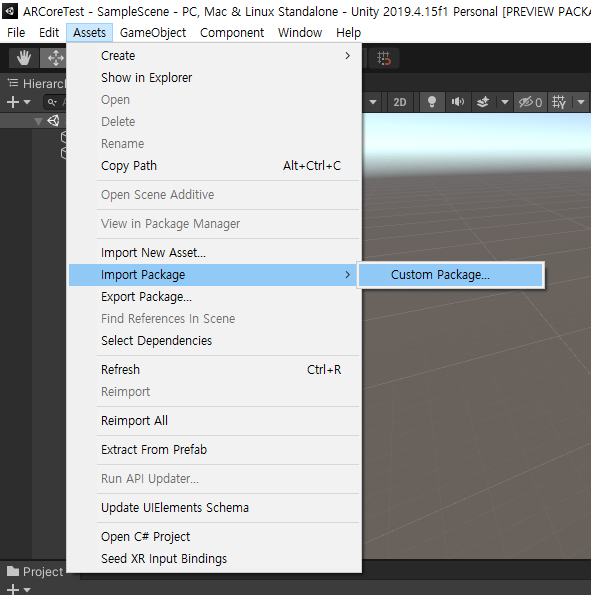The width and height of the screenshot is (591, 595).
Task: Collapse SampleScene foldout triangle in Hierarchy
Action: pos(38,121)
